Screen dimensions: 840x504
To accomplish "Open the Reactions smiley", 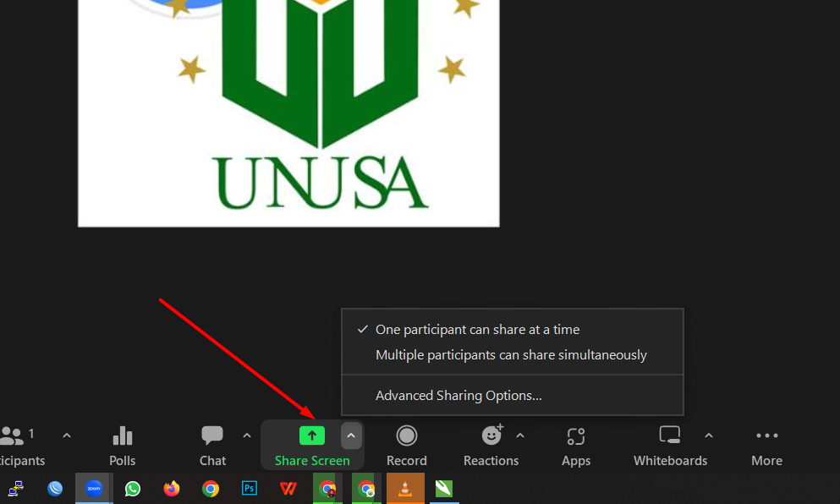I will [x=491, y=436].
